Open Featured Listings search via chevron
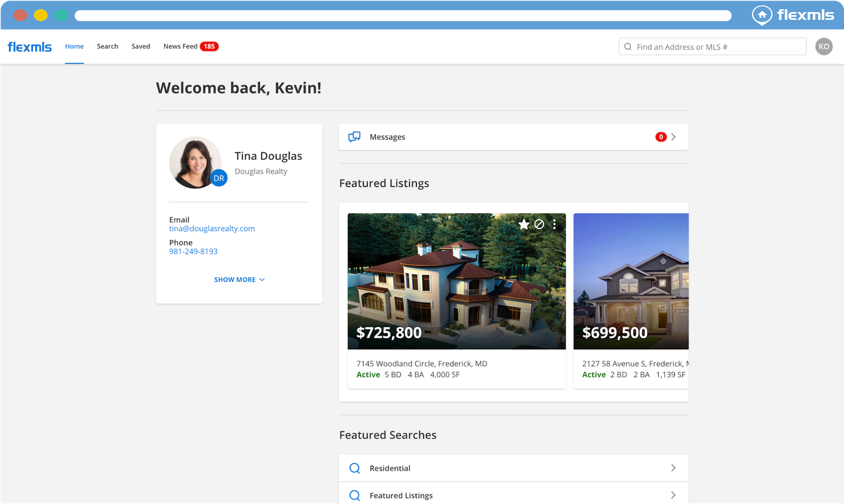The image size is (844, 504). coord(673,495)
